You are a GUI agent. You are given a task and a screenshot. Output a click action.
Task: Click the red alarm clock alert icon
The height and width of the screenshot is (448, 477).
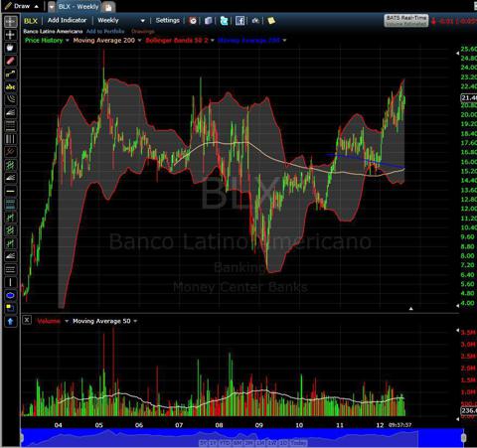coord(193,21)
